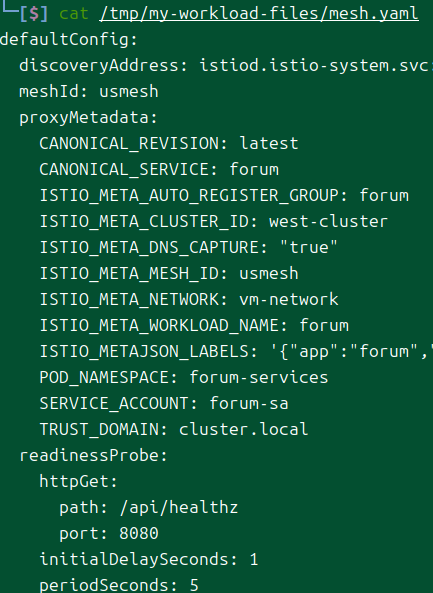Click the /tmp/my-workload-files/mesh.yaml path
433x593 pixels.
coord(259,14)
